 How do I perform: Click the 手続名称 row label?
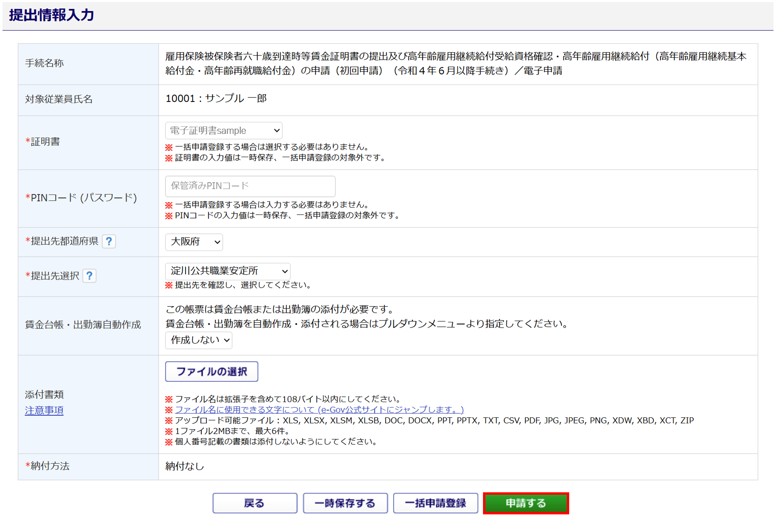tap(44, 63)
